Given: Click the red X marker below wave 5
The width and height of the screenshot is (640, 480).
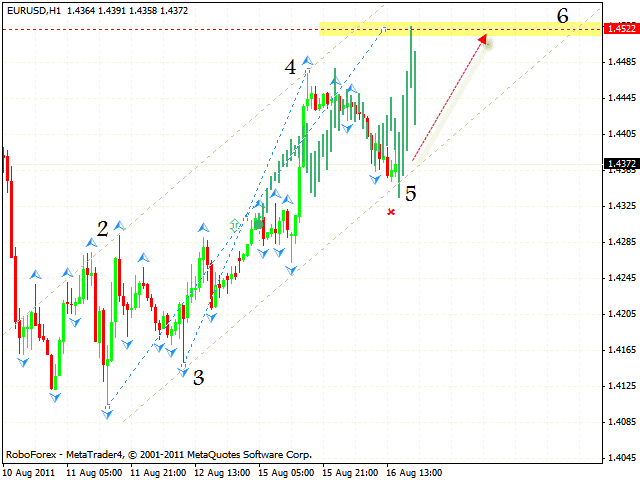Looking at the screenshot, I should click(391, 212).
